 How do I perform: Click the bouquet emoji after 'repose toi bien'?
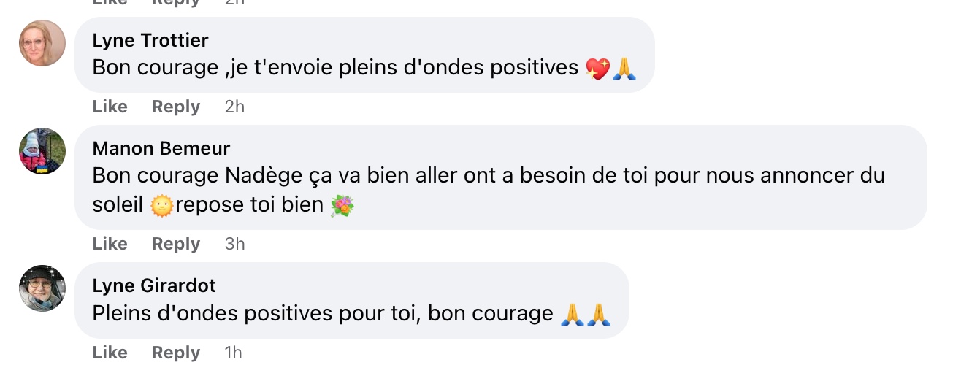[342, 206]
